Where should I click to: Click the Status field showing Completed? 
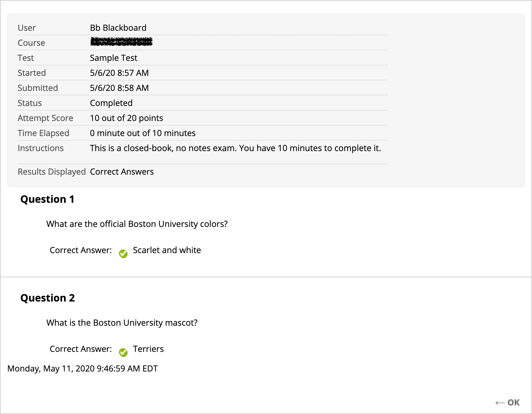(x=111, y=103)
